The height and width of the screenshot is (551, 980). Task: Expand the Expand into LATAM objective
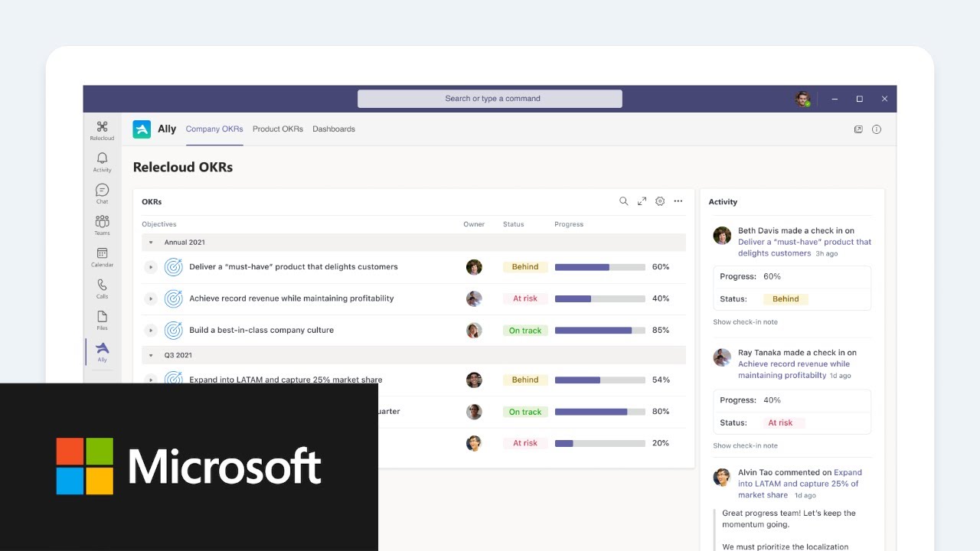[151, 379]
